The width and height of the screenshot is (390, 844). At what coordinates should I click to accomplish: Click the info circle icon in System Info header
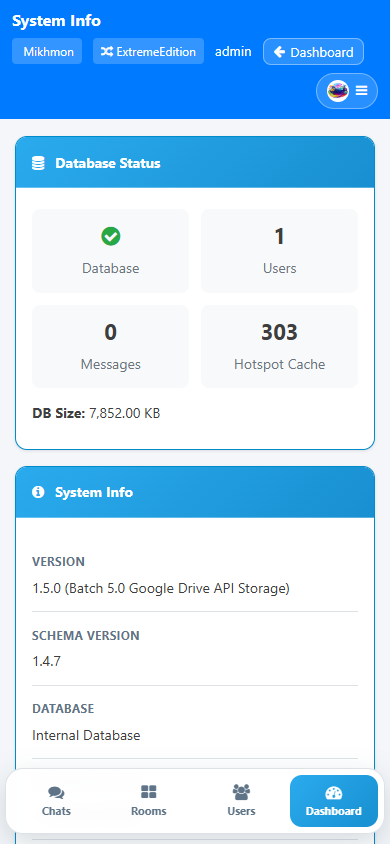tap(38, 492)
